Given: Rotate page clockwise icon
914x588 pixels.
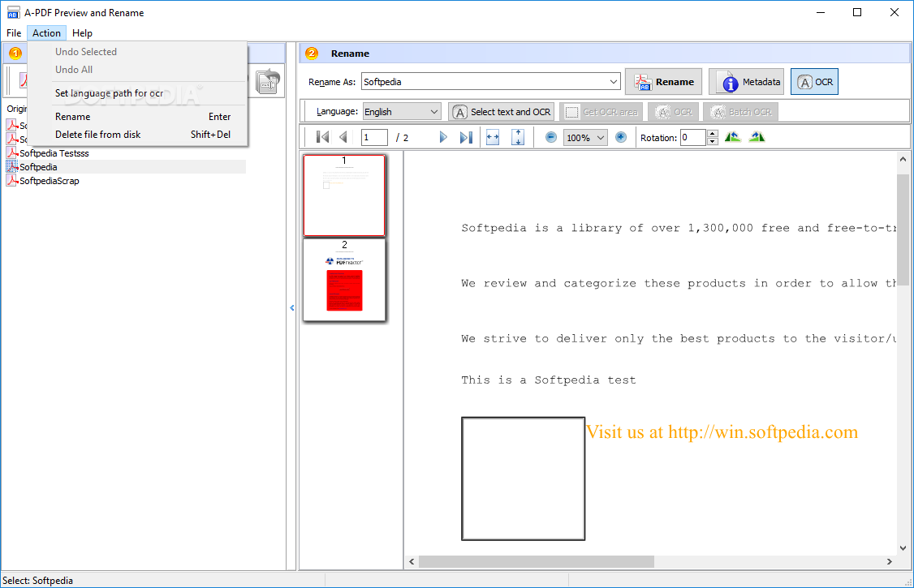Looking at the screenshot, I should pyautogui.click(x=757, y=137).
